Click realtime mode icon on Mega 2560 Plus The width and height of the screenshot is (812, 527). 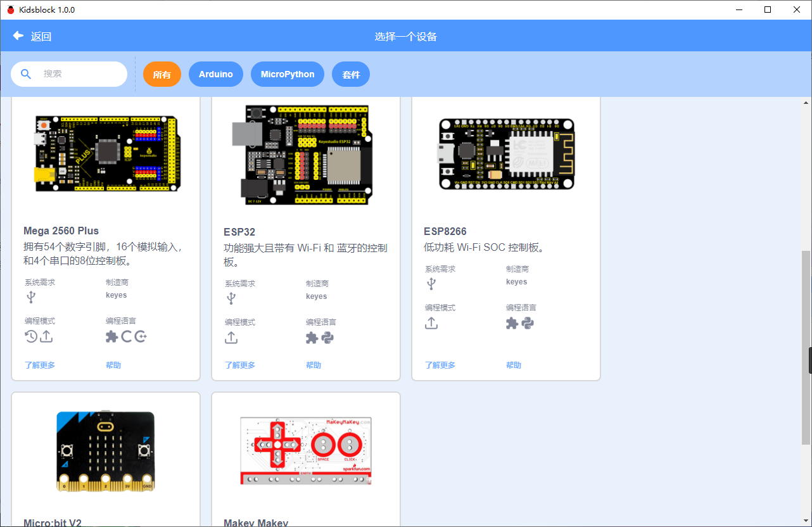pyautogui.click(x=31, y=336)
